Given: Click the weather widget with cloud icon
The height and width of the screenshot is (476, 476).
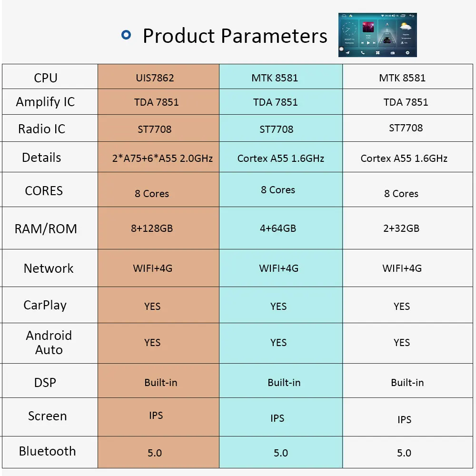Looking at the screenshot, I should click(407, 33).
